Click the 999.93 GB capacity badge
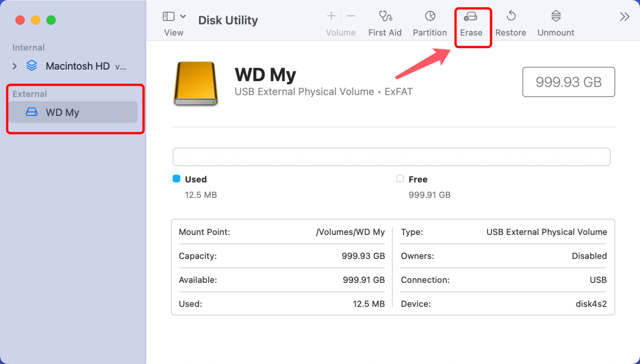The width and height of the screenshot is (640, 364). click(568, 82)
